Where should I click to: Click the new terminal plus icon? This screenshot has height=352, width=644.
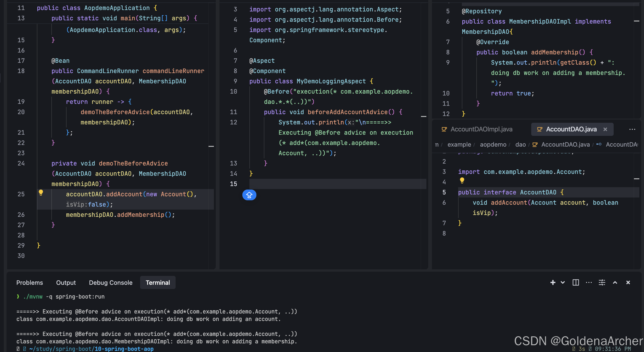553,282
